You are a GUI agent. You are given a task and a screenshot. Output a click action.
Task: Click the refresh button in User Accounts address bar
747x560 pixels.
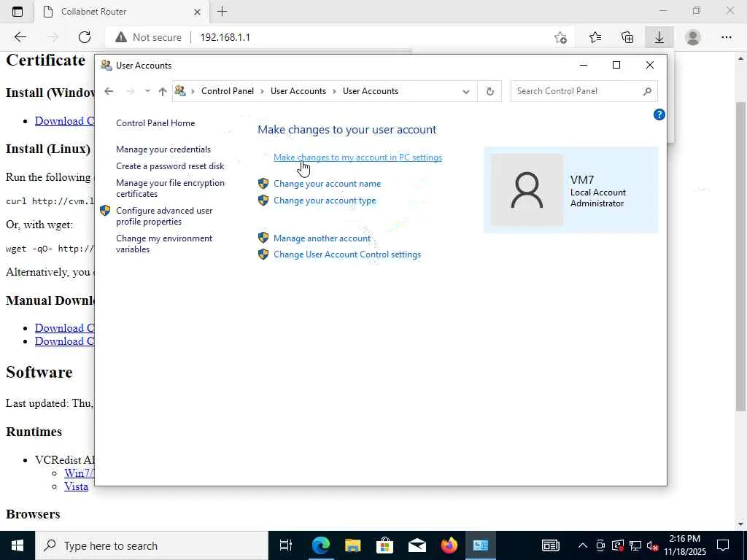pyautogui.click(x=489, y=91)
